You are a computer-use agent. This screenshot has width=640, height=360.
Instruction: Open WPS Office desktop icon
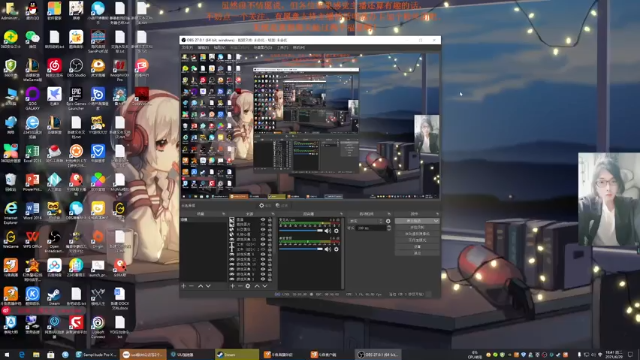pos(32,240)
